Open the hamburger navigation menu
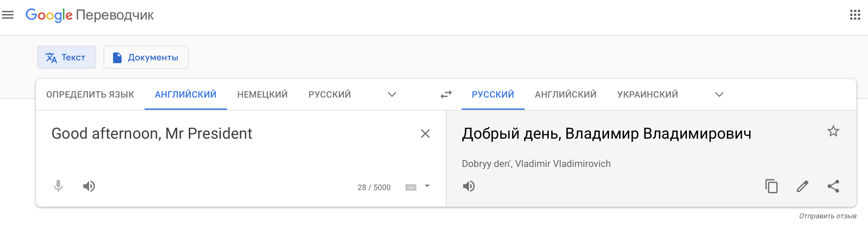 (x=8, y=15)
